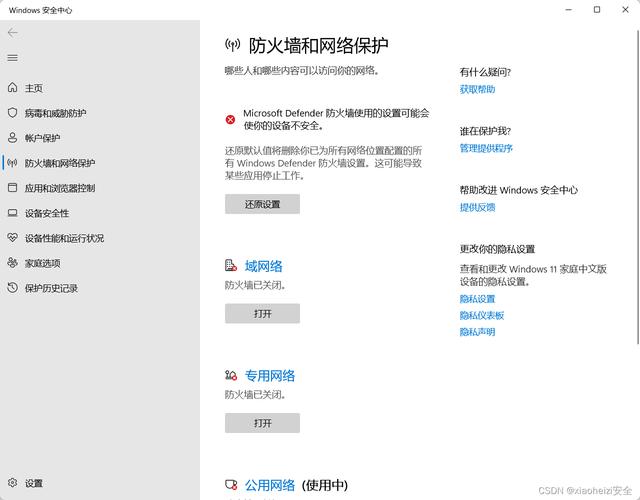Click the 隐私仪表板 link
640x500 pixels.
point(482,315)
